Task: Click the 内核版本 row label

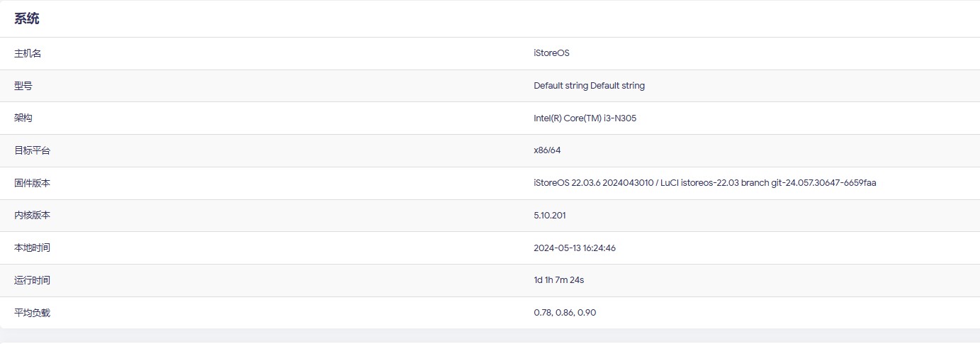Action: (x=32, y=216)
